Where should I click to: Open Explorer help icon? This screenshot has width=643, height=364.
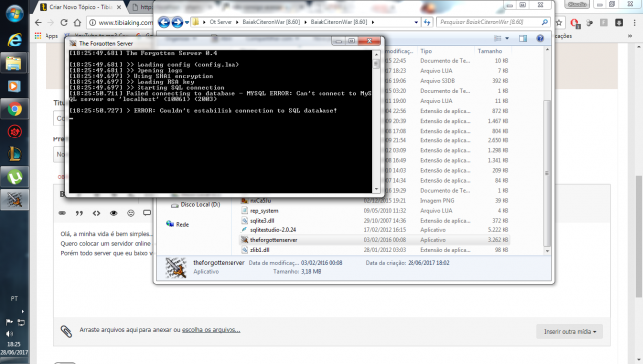coord(540,38)
